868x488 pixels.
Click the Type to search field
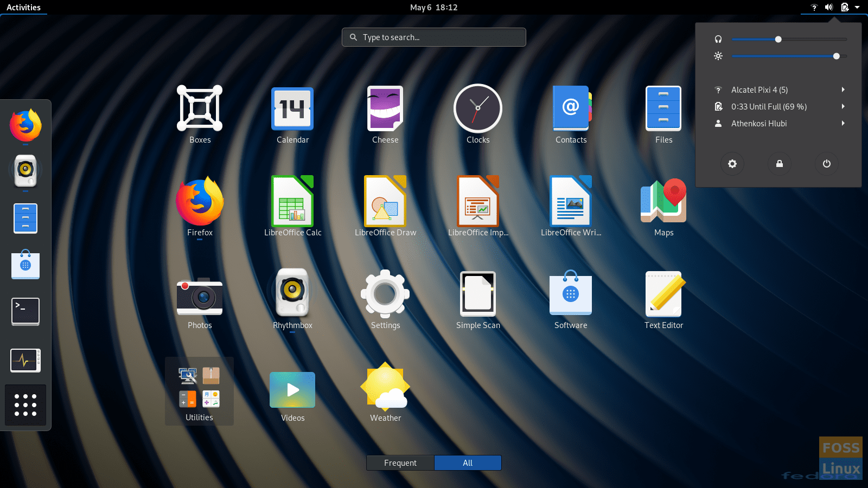coord(433,37)
